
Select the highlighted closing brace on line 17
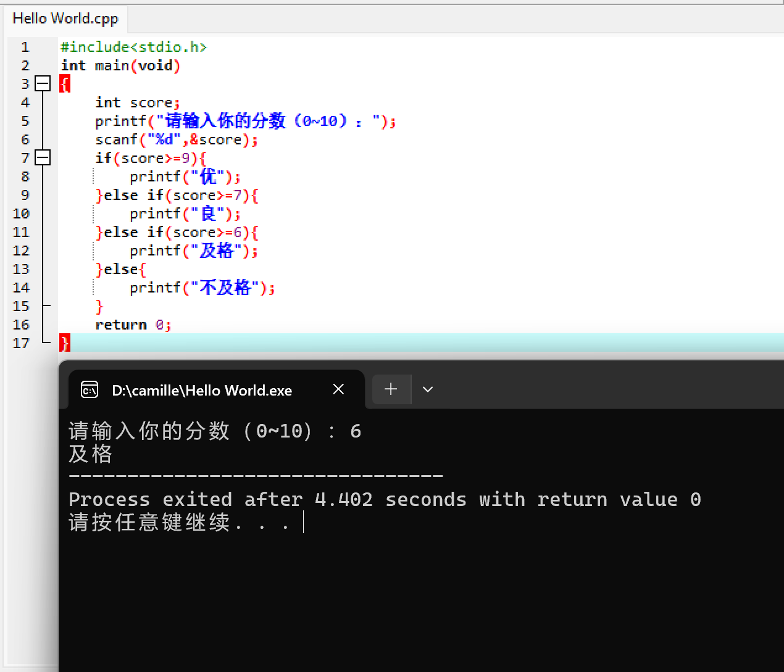pos(64,343)
